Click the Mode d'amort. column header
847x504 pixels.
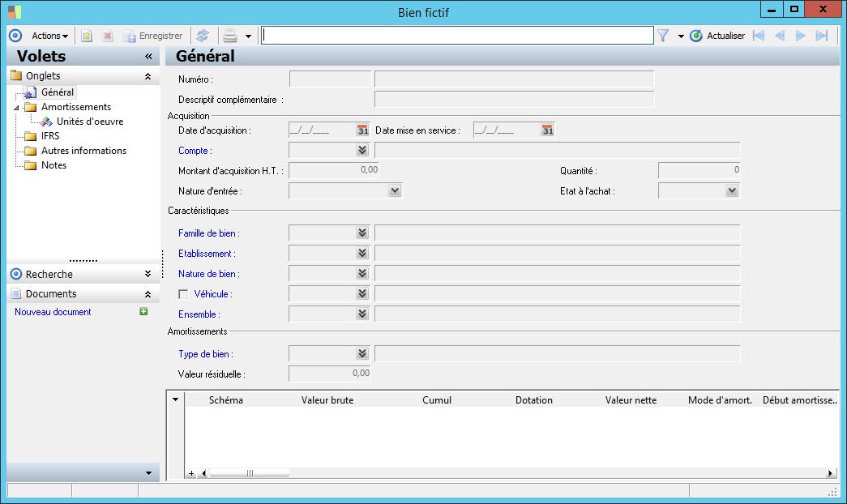click(720, 400)
